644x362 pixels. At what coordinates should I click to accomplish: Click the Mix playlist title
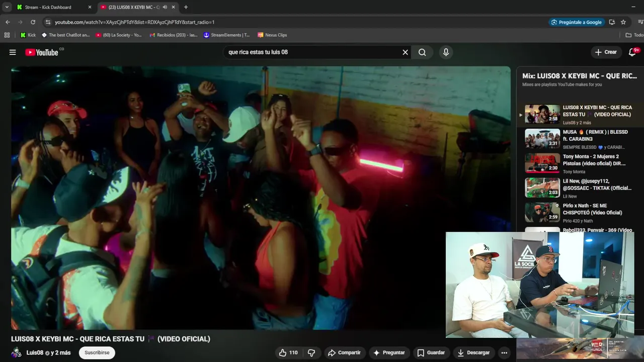click(x=580, y=76)
